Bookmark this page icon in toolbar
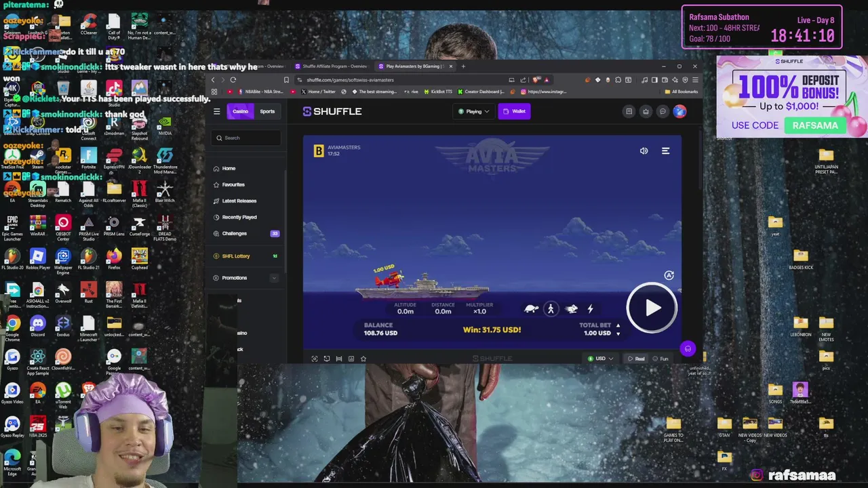This screenshot has height=488, width=868. tap(286, 80)
